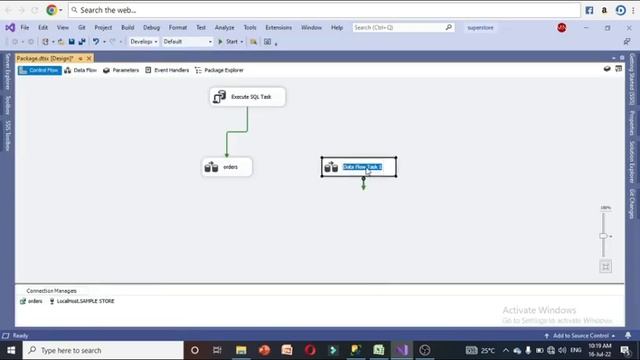Image resolution: width=640 pixels, height=360 pixels.
Task: Expand the Start button dropdown arrow
Action: click(x=242, y=42)
